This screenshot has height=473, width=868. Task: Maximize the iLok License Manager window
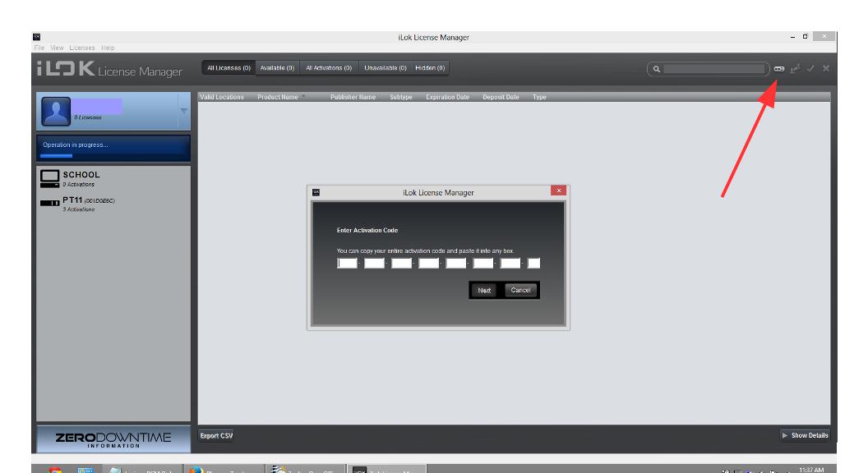point(805,36)
